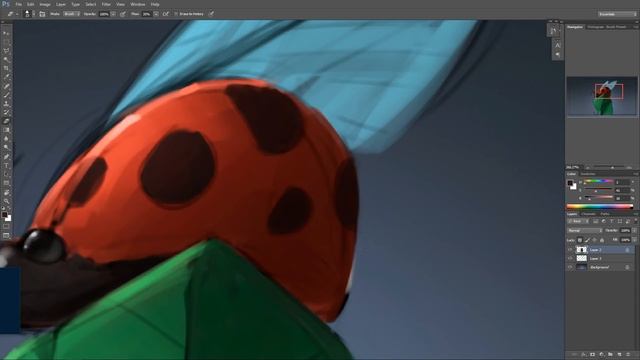640x360 pixels.
Task: Toggle Quick Mask mode in toolbox
Action: click(x=6, y=227)
